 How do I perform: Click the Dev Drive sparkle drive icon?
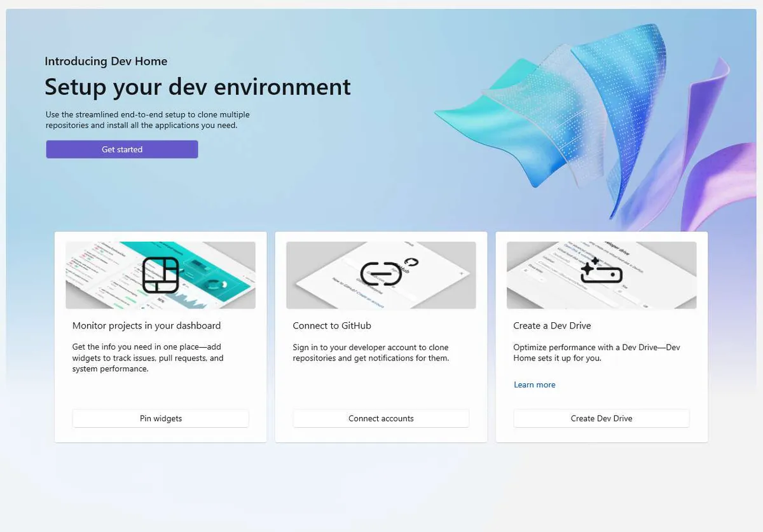601,271
